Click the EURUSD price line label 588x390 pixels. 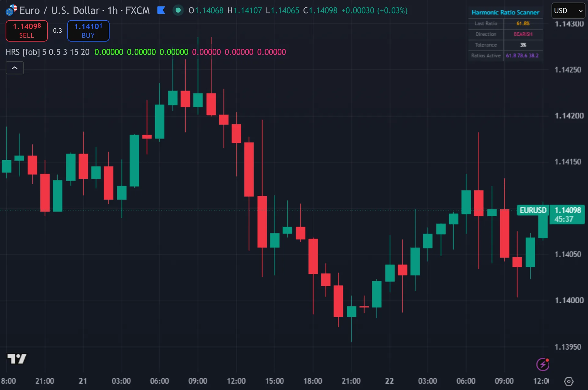point(533,210)
